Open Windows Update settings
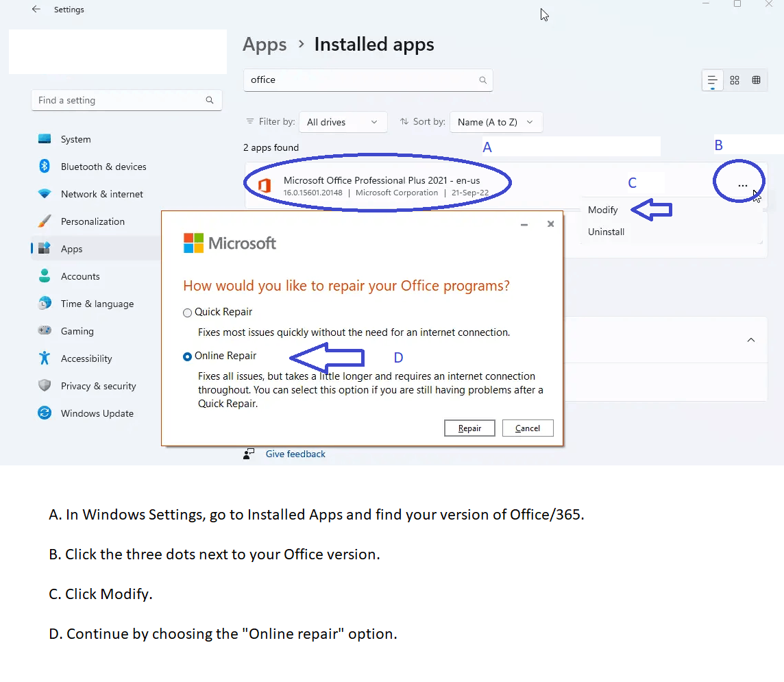This screenshot has width=784, height=682. [x=96, y=413]
